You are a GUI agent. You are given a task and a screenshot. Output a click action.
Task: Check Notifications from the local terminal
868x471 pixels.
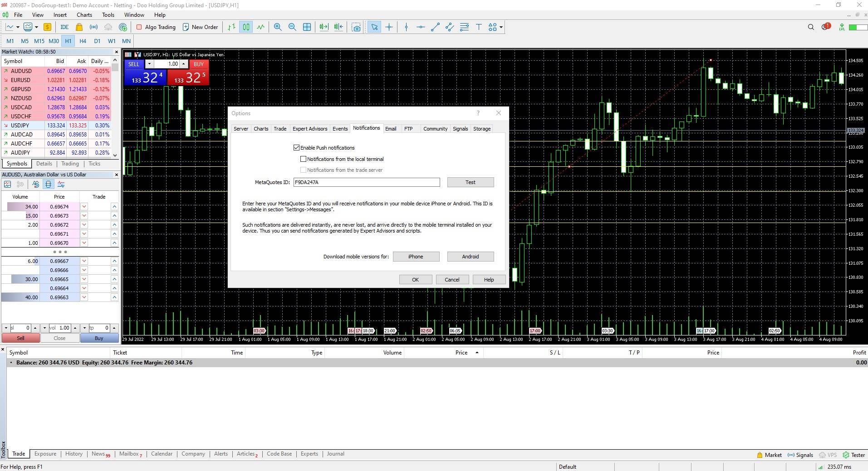pos(304,159)
